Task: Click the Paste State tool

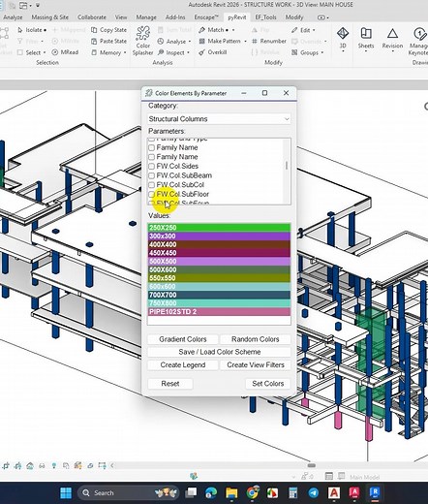Action: click(x=108, y=41)
